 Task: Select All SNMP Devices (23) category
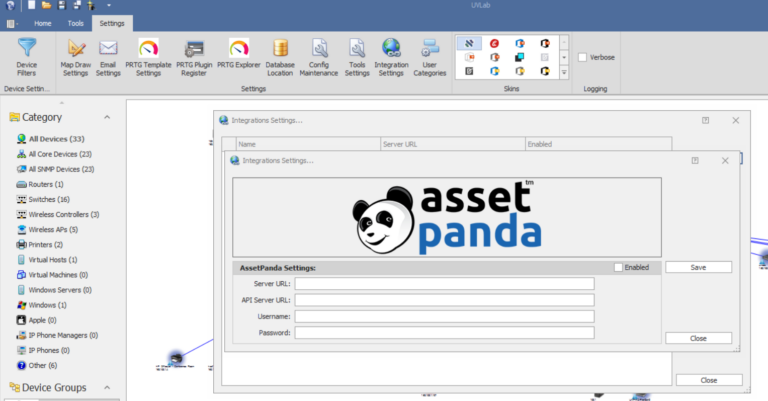click(x=55, y=169)
